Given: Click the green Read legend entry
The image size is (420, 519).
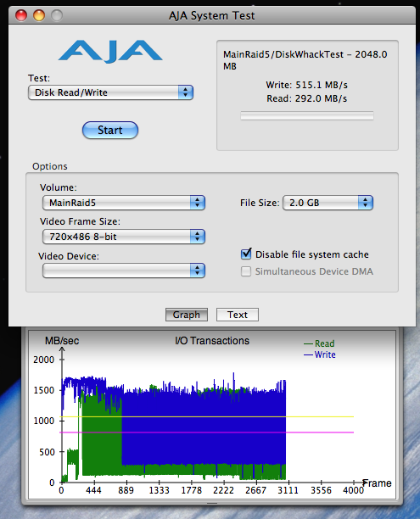Looking at the screenshot, I should pyautogui.click(x=319, y=343).
